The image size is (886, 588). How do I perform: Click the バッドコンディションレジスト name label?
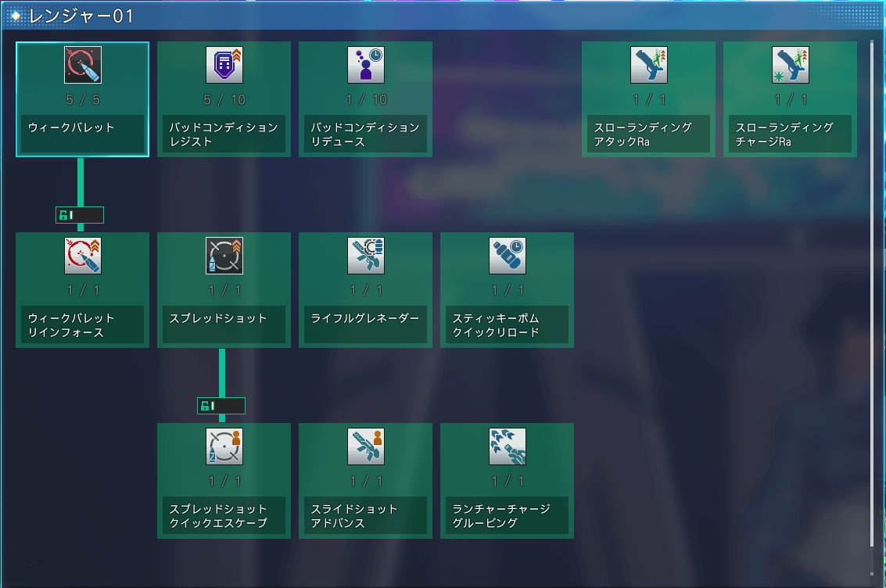coord(224,134)
